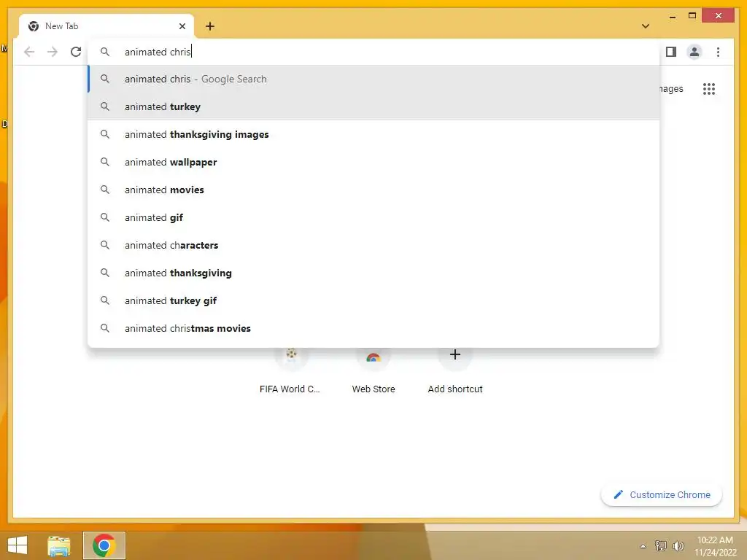Open the FIFA World C... shortcut
This screenshot has width=747, height=560.
[290, 371]
